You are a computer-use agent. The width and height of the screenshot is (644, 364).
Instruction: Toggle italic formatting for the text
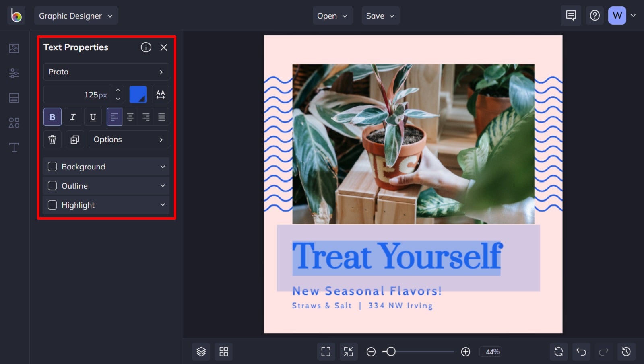coord(73,117)
